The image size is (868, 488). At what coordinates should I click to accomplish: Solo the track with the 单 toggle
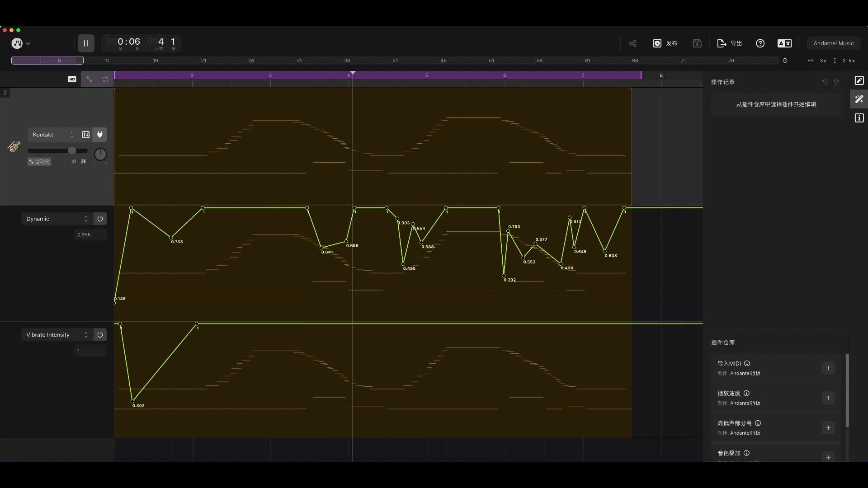[x=73, y=161]
